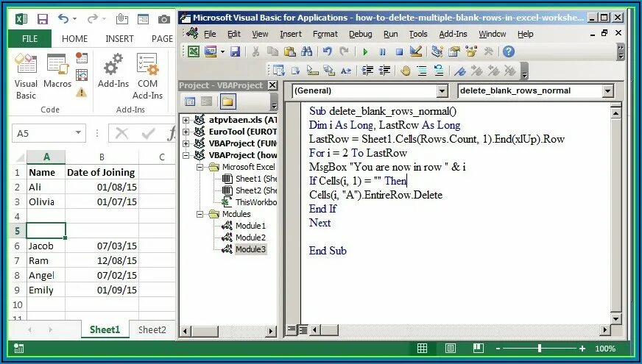Click the View Code icon in Project pane
This screenshot has height=364, width=642.
pyautogui.click(x=189, y=101)
